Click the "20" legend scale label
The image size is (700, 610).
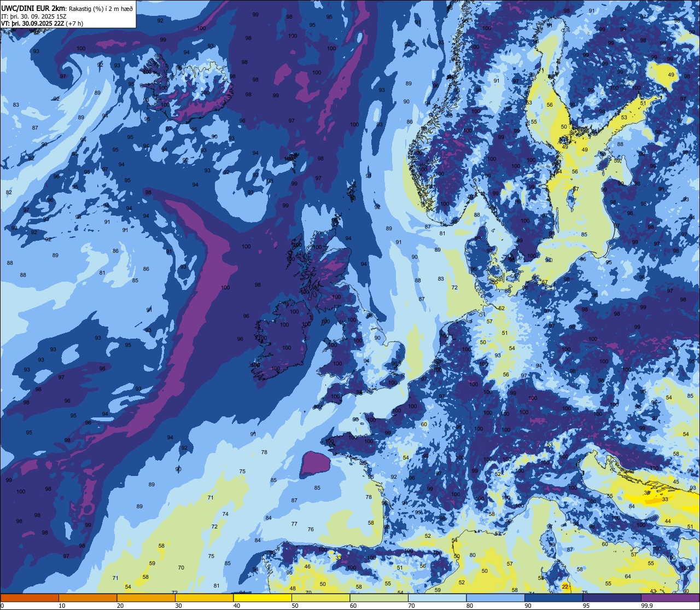(x=120, y=606)
